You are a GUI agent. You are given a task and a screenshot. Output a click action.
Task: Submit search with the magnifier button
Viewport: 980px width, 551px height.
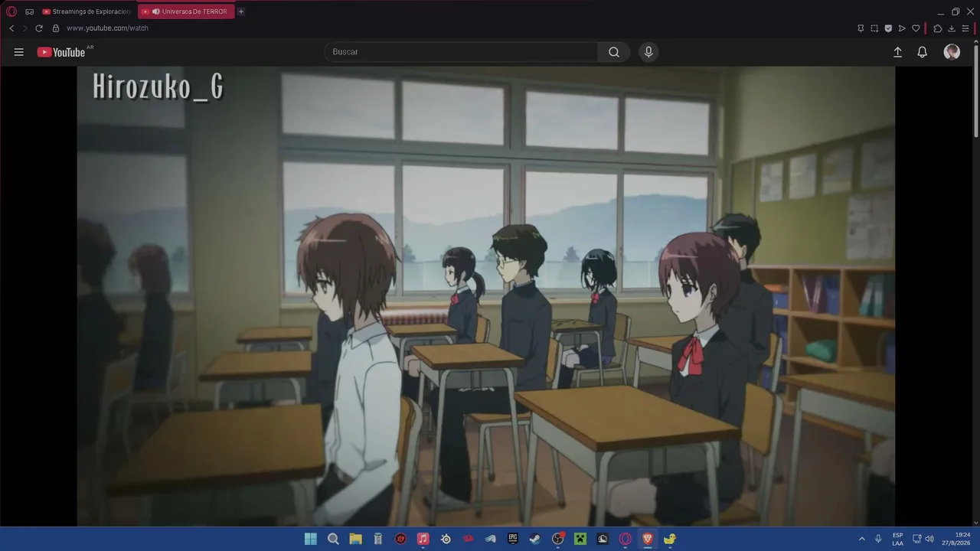point(614,52)
